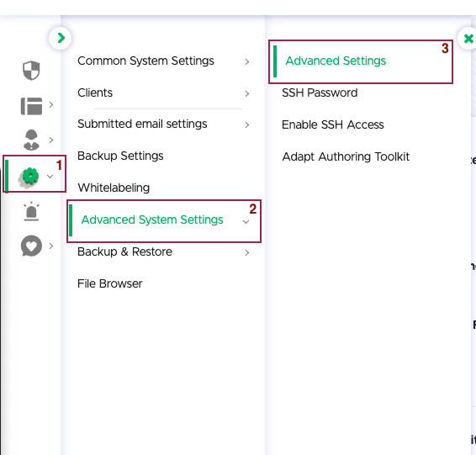Open SSH Password settings
The image size is (476, 455).
[320, 93]
